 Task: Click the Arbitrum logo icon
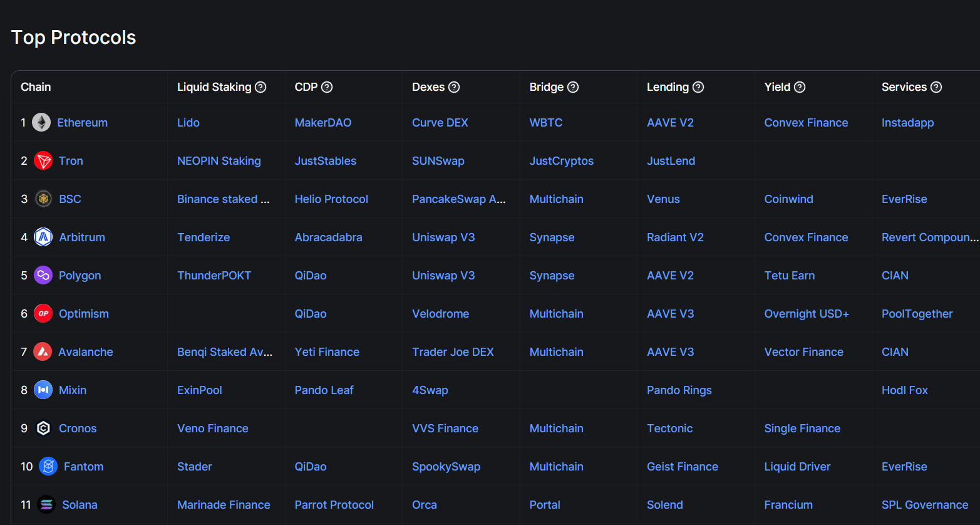(43, 237)
